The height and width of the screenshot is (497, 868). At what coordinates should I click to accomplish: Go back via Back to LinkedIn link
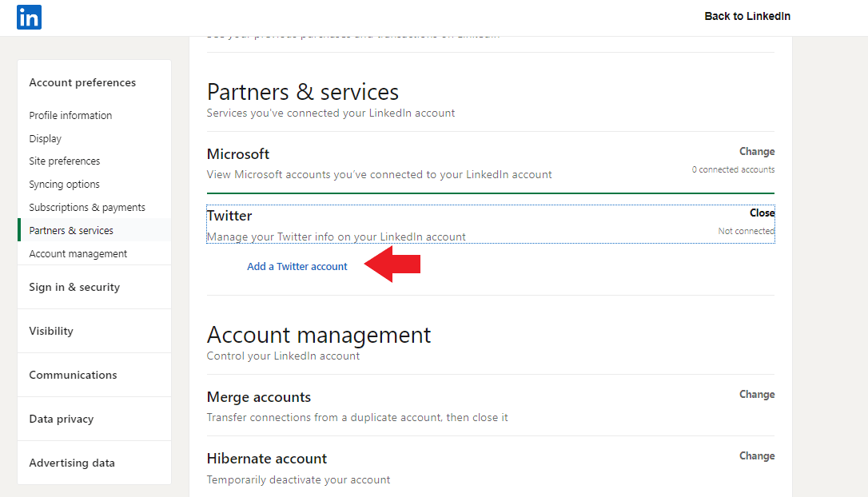tap(747, 16)
